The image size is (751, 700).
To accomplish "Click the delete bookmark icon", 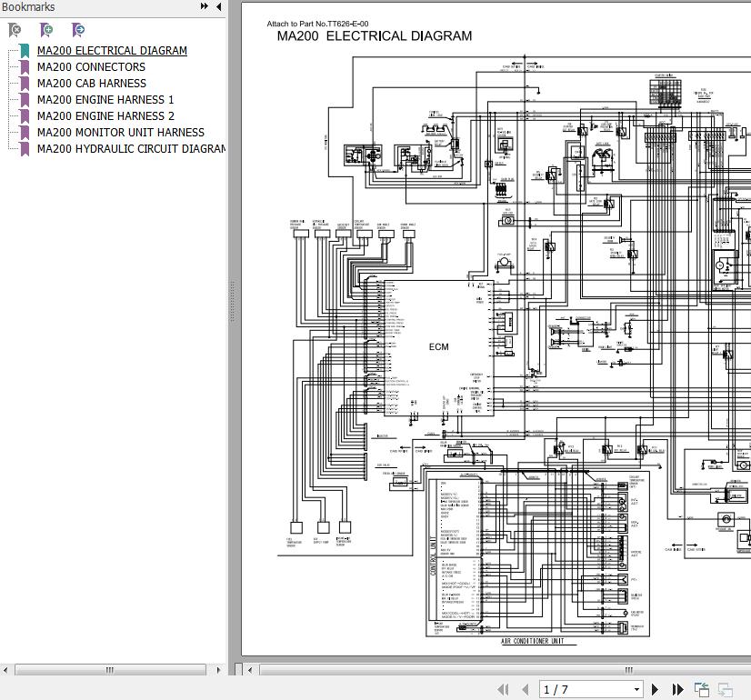I will pos(15,30).
